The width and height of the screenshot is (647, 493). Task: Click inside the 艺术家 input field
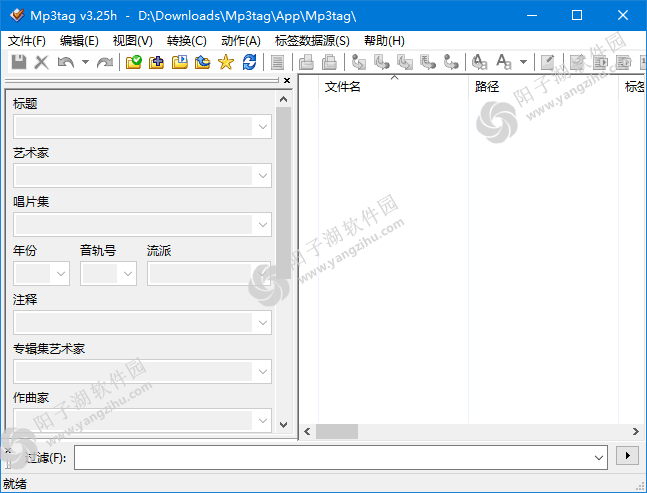click(134, 176)
